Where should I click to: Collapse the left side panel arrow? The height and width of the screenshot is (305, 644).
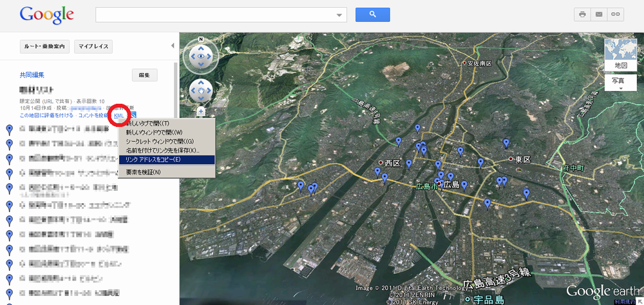coord(173,45)
